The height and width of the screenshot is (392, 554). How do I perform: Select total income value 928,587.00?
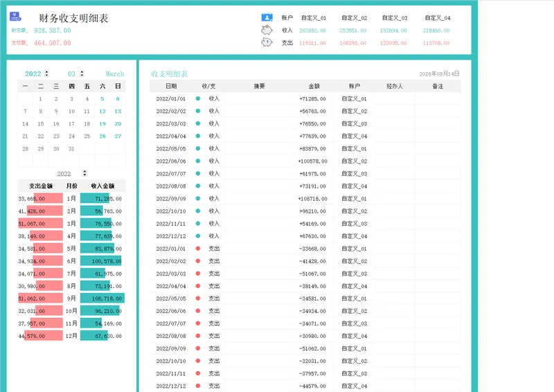coord(53,30)
